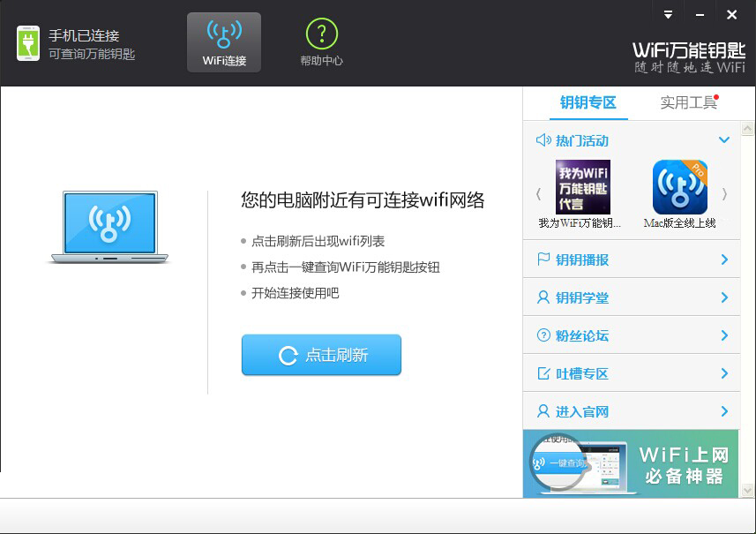
Task: Select the WiFi连接 toolbar icon
Action: [224, 40]
